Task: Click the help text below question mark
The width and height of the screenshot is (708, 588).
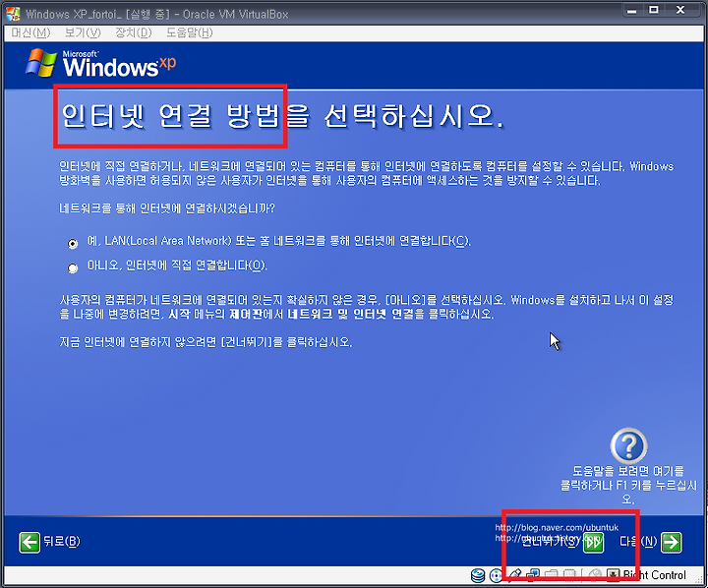Action: [628, 485]
